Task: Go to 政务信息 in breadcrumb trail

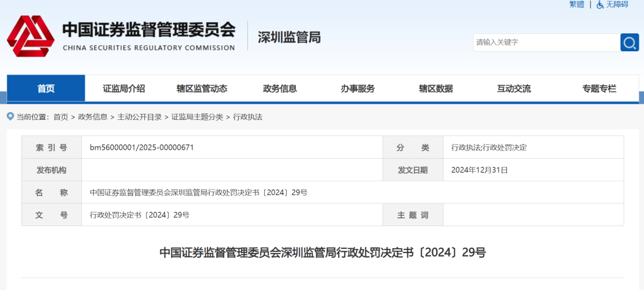Action: (x=92, y=117)
